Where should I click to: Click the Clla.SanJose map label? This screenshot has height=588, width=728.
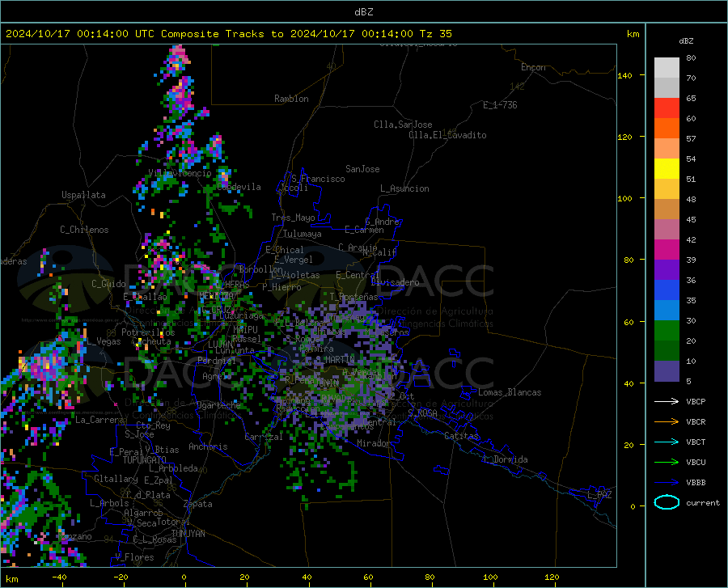[x=403, y=125]
